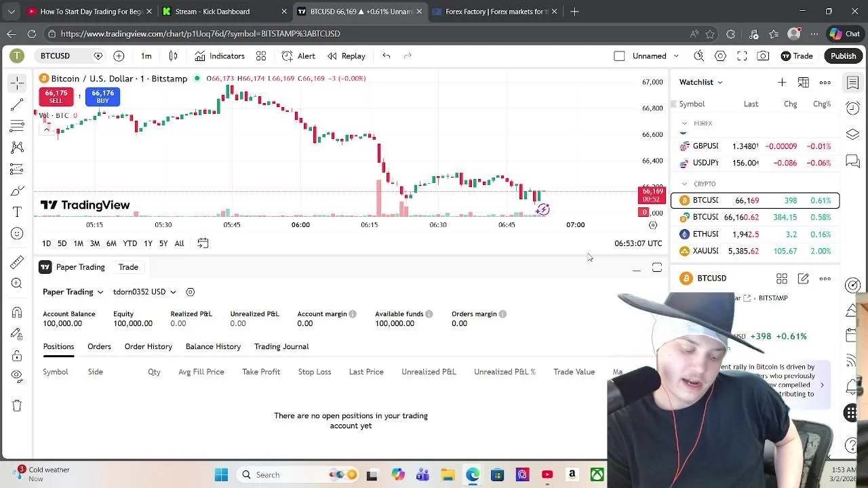The height and width of the screenshot is (488, 868).
Task: Open the tdorn0352 USD account dropdown
Action: (144, 292)
